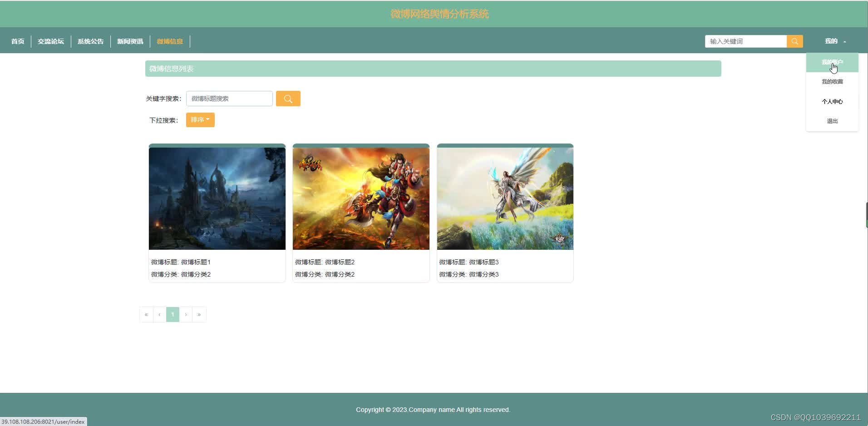Click the site title 微博网络舆情分析系统
The image size is (868, 426).
coord(439,14)
